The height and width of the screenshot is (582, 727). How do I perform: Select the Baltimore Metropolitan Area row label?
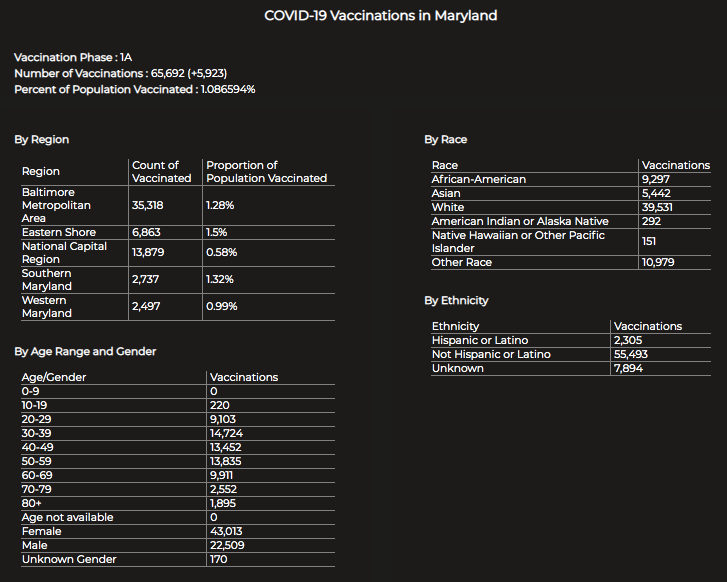[x=57, y=205]
